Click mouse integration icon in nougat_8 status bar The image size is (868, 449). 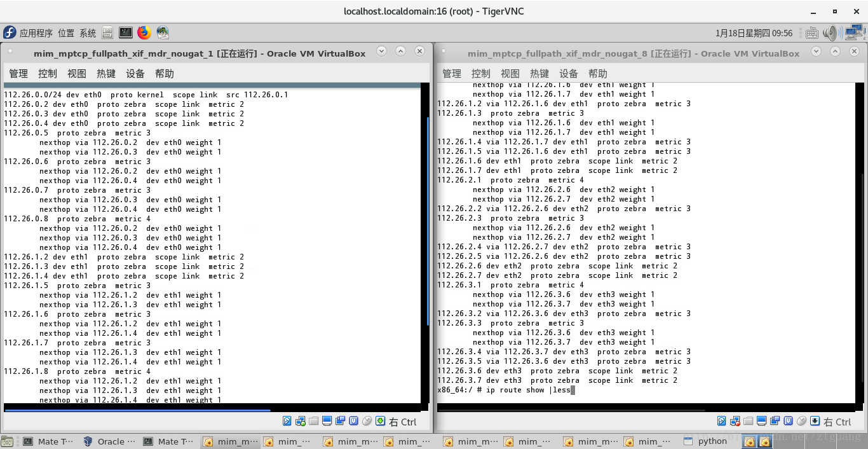click(x=801, y=421)
